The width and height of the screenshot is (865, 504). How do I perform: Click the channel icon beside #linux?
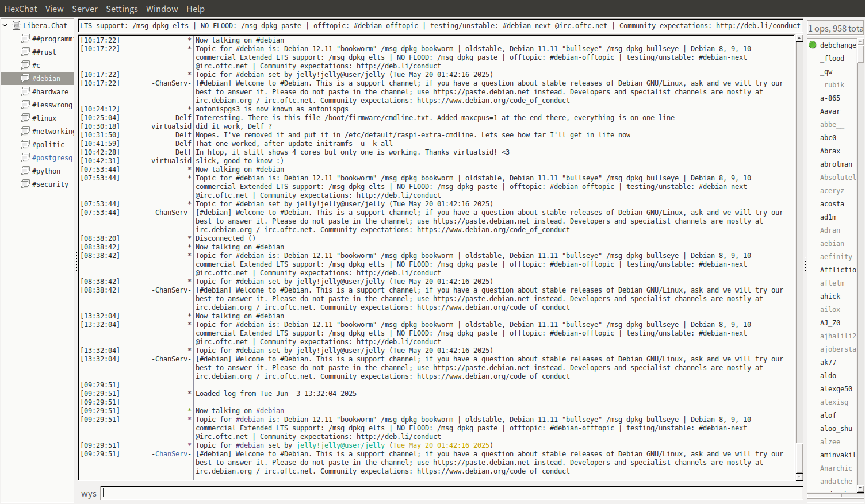[25, 118]
